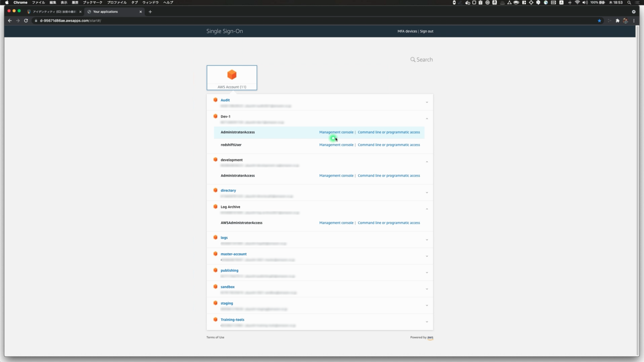Viewport: 644px width, 362px height.
Task: Switch to the アイデンティティ (ID) browser tab
Action: pyautogui.click(x=54, y=12)
